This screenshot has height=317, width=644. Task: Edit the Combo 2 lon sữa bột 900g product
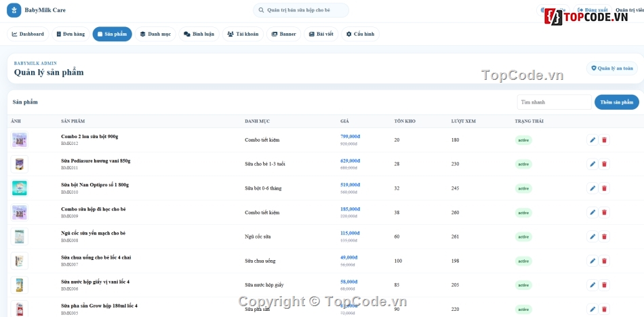(592, 140)
